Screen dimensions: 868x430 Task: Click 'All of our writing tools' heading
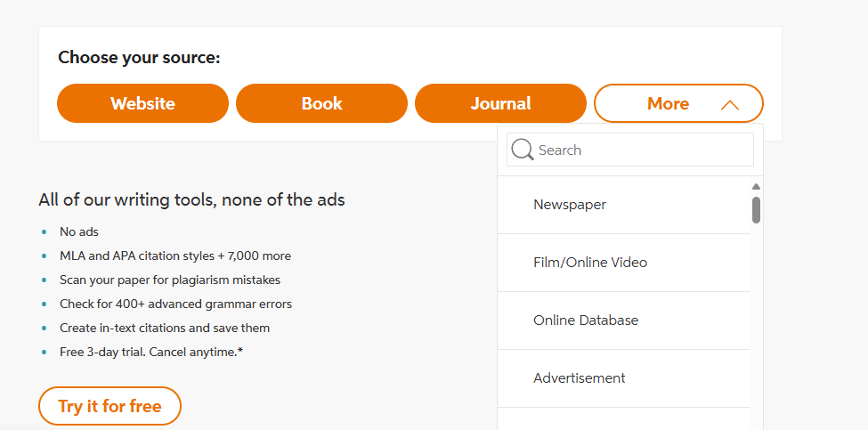point(191,199)
